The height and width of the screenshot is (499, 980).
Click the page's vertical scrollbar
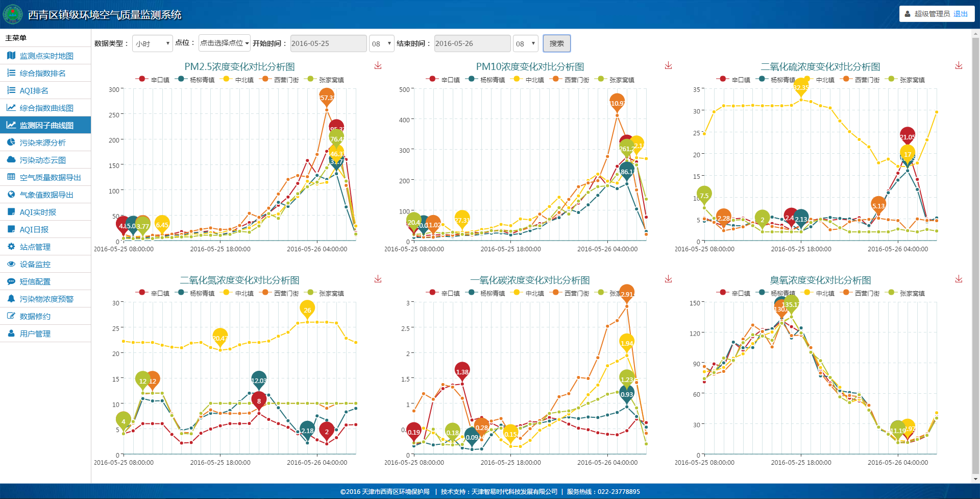[x=975, y=255]
